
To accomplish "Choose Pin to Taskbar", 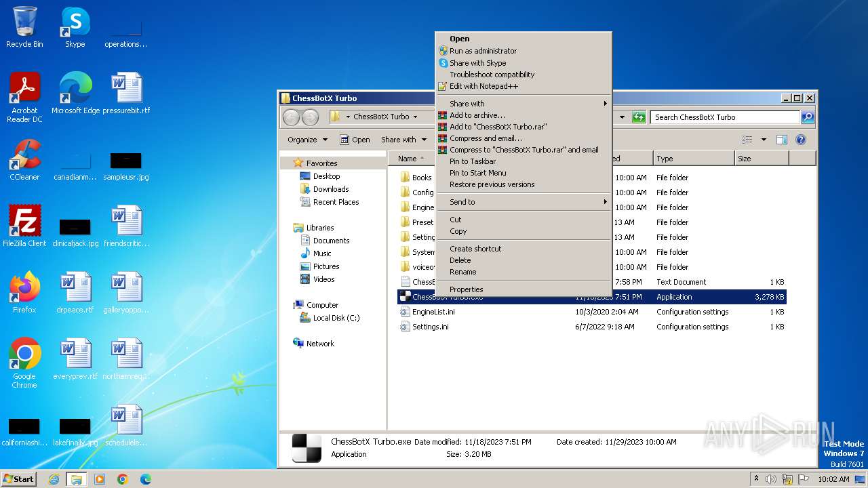I will point(524,161).
